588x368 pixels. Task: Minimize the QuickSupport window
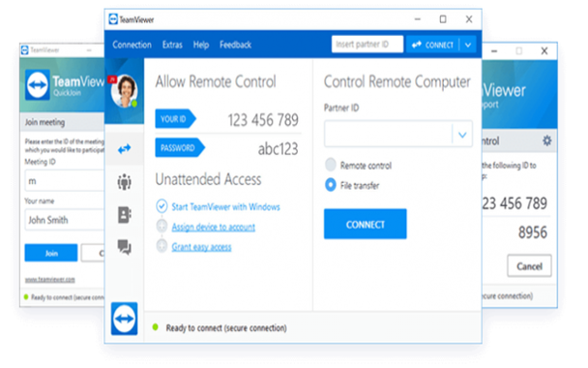coord(494,51)
